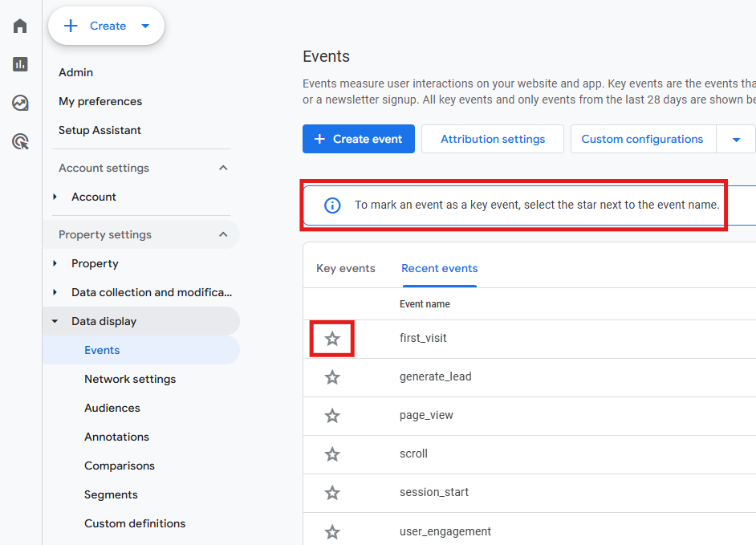Viewport: 756px width, 545px height.
Task: Click the Create button label
Action: (108, 26)
